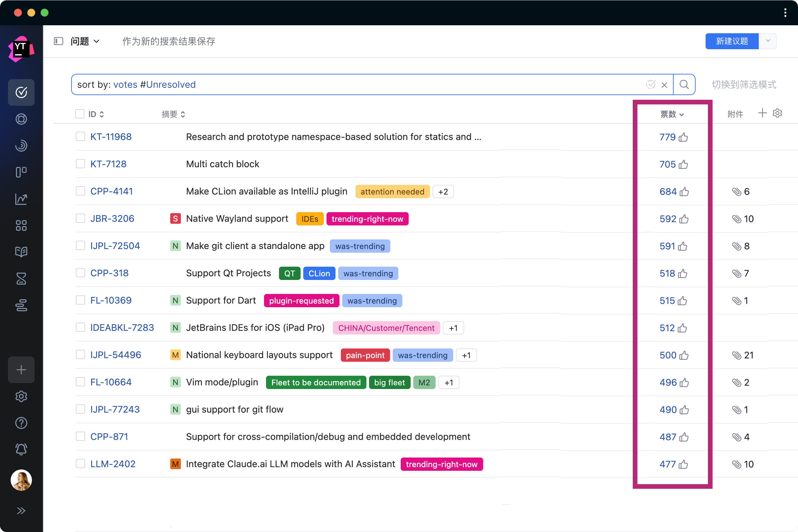This screenshot has height=532, width=798.
Task: Open the sidebar plus create menu
Action: pyautogui.click(x=21, y=369)
